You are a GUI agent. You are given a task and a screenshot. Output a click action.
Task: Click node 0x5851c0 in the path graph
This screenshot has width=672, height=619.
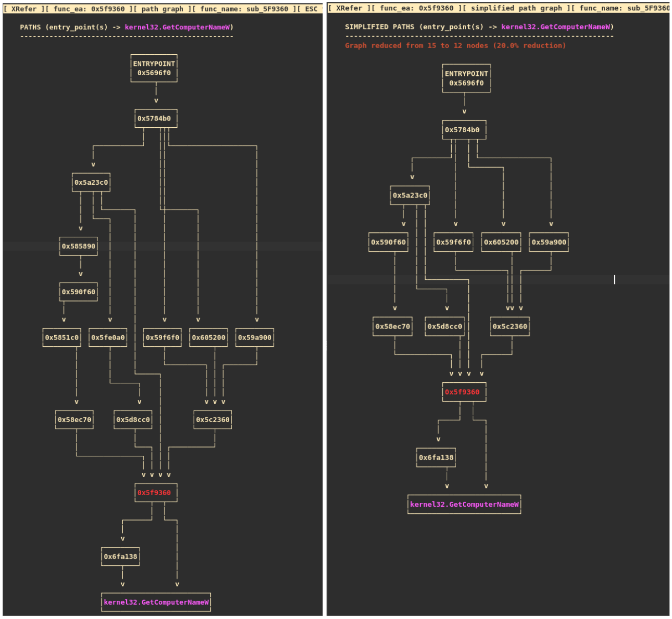pos(62,337)
